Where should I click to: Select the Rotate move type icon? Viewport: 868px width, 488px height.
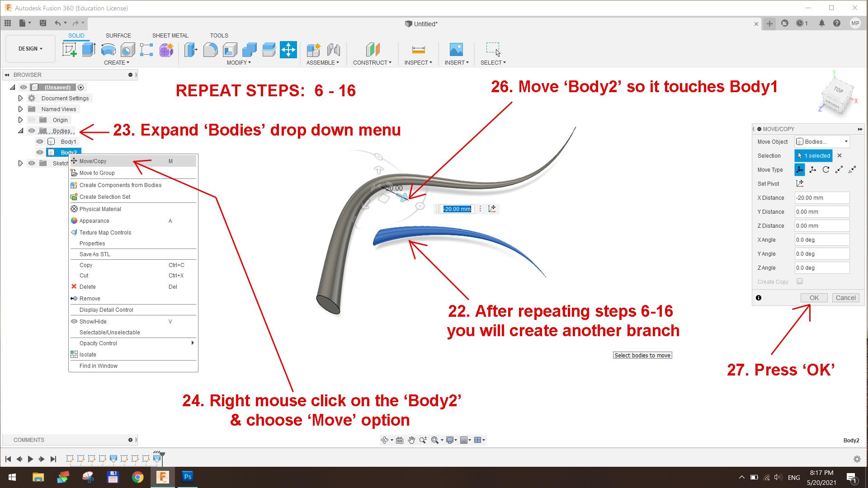826,169
